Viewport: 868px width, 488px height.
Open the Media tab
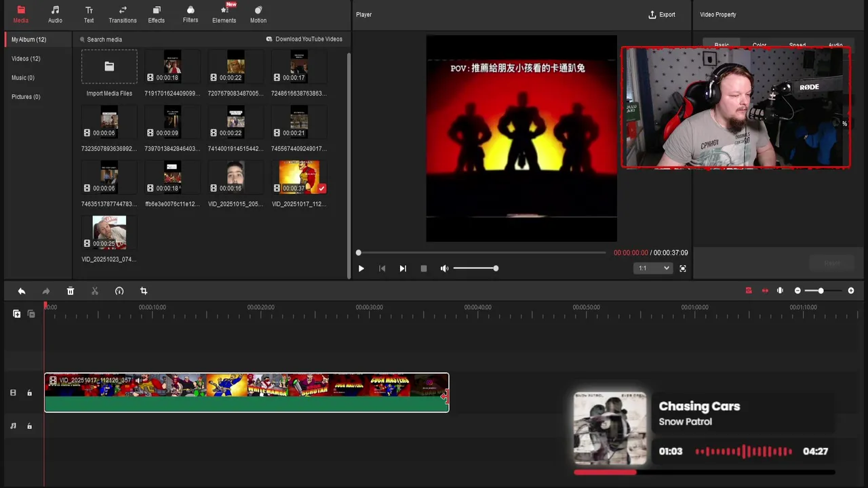tap(21, 14)
